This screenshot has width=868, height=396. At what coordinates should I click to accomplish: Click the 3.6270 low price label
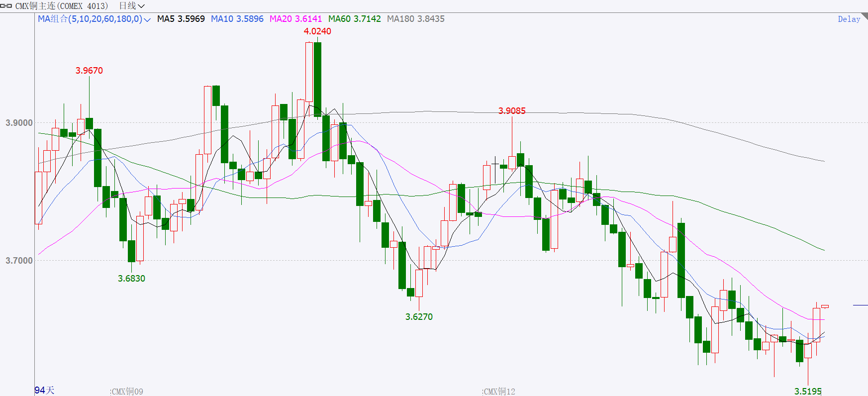tap(419, 317)
